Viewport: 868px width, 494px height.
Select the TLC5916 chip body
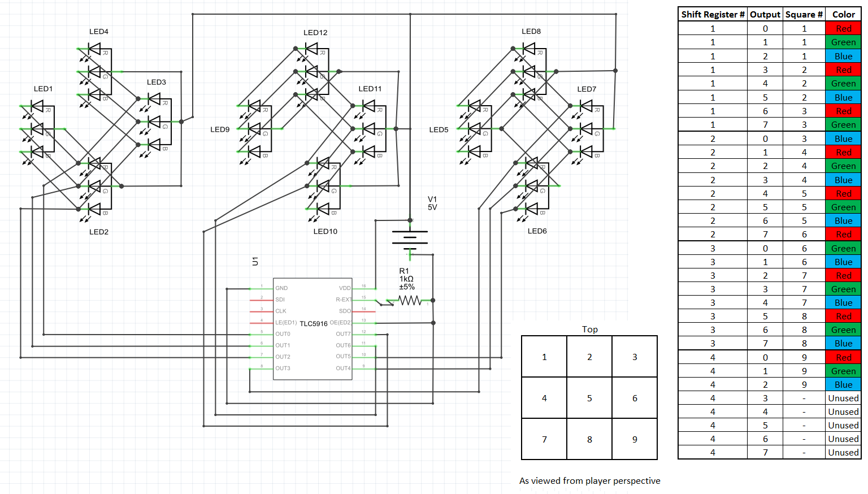pyautogui.click(x=313, y=328)
